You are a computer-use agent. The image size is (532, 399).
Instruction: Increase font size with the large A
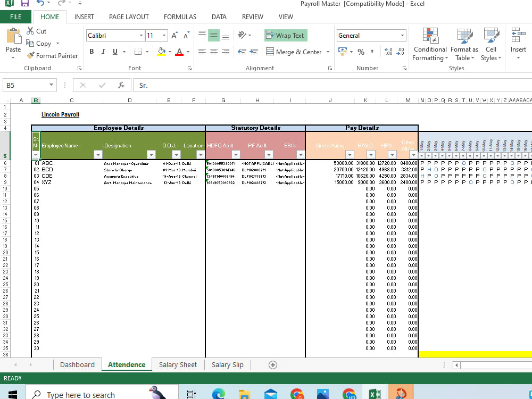(x=174, y=35)
